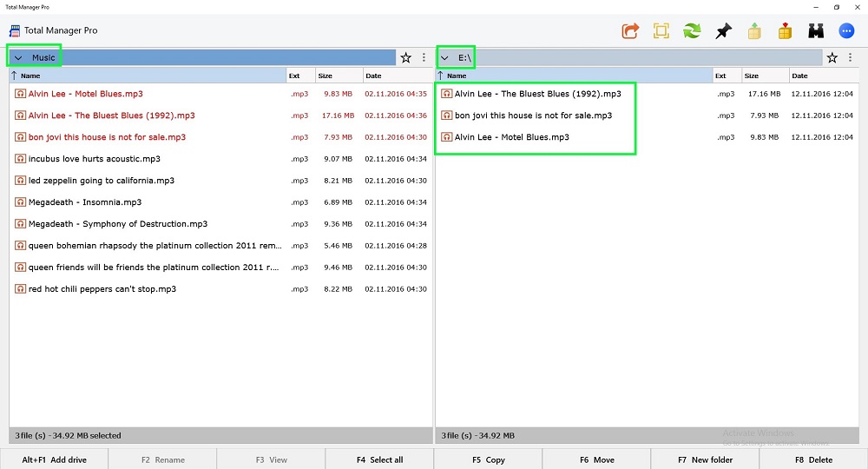Select led zeppelin going to california.mp3
The width and height of the screenshot is (868, 469).
tap(220, 181)
